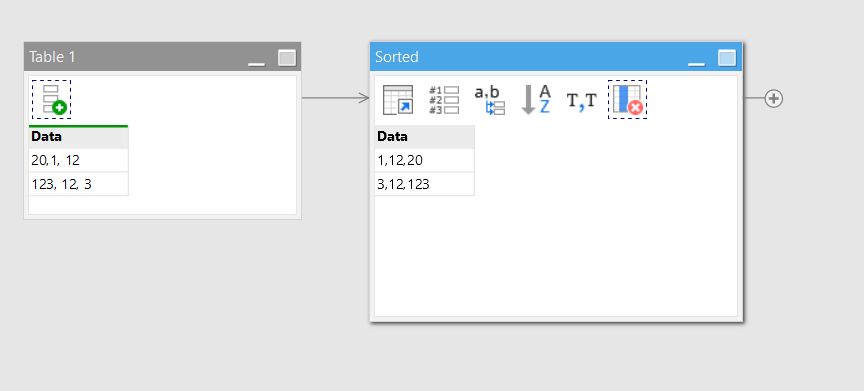Select the sorted cell 1,12,20
This screenshot has height=391, width=864.
(424, 160)
